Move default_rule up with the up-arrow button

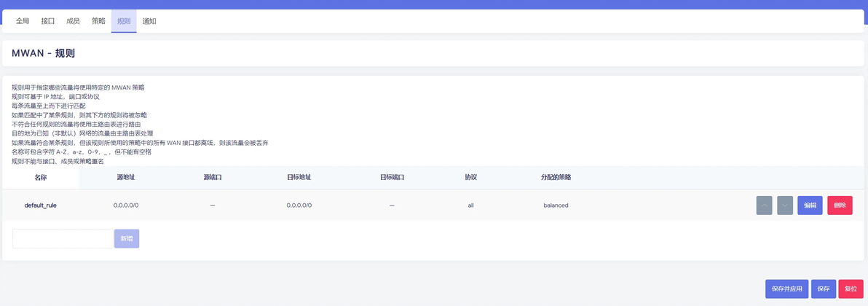tap(764, 205)
